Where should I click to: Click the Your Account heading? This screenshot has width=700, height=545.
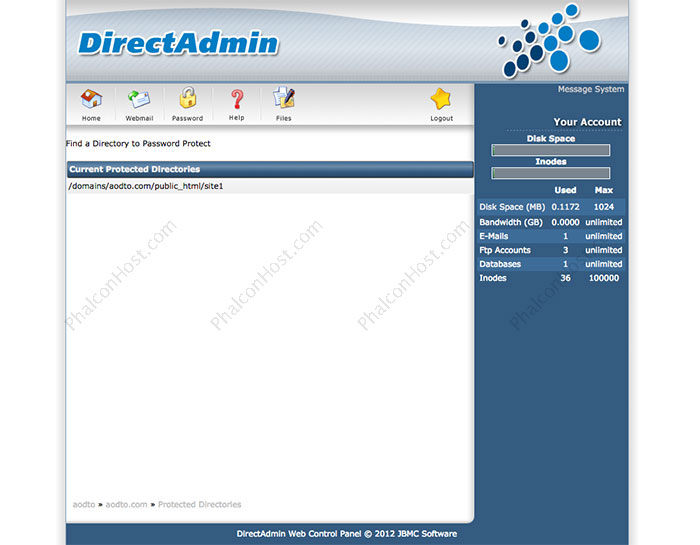coord(587,122)
